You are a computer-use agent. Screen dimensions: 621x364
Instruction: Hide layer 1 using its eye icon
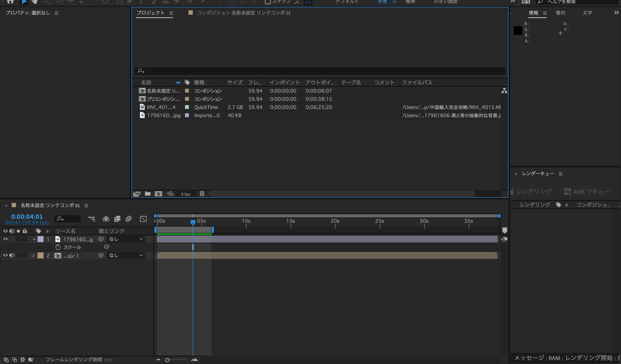coord(5,239)
